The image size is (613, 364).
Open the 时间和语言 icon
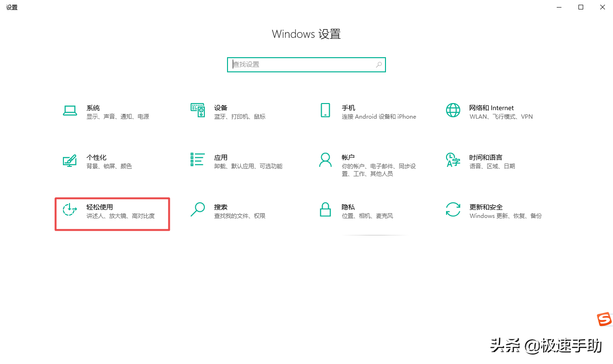point(453,160)
